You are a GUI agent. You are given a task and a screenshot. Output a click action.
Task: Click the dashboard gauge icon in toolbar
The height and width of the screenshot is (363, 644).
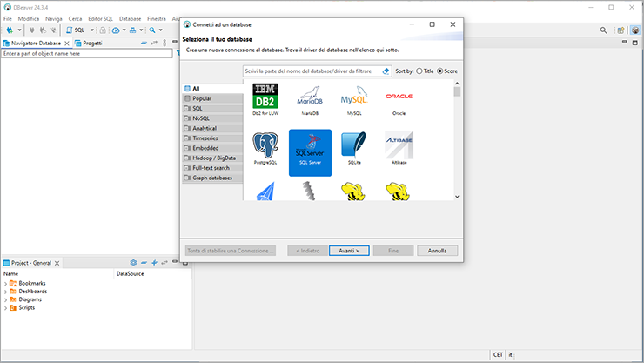(x=116, y=30)
